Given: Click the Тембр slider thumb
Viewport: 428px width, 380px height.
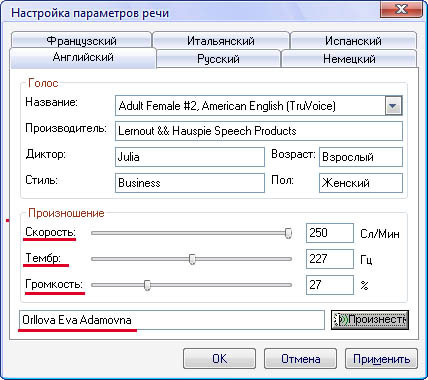Looking at the screenshot, I should click(x=192, y=259).
